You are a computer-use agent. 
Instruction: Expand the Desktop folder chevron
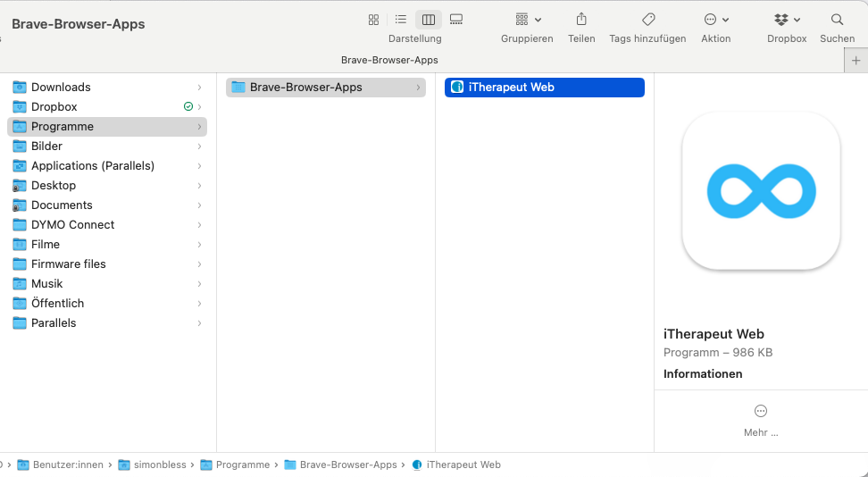199,186
